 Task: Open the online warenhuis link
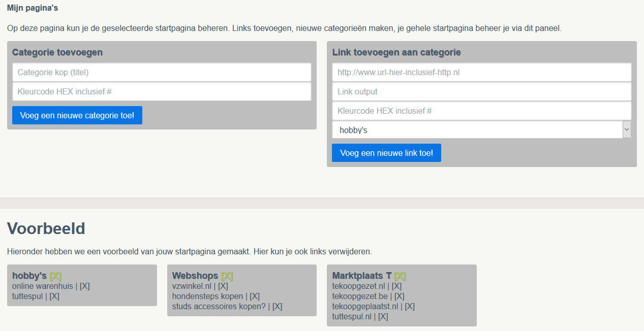tap(43, 286)
